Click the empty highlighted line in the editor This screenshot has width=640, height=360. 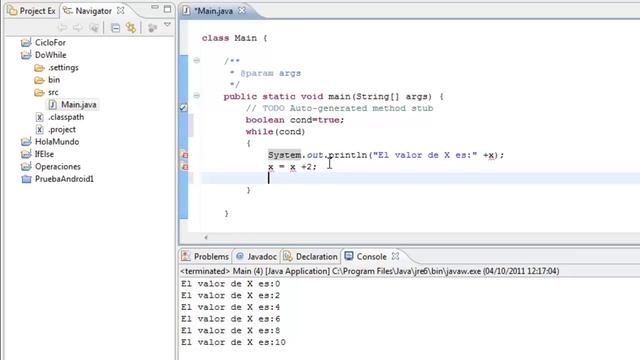point(420,178)
